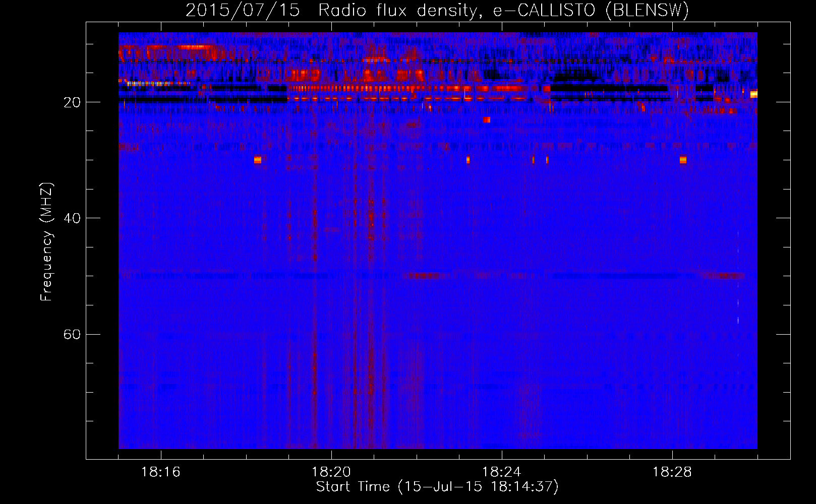Click the 18:28 time tick label
The width and height of the screenshot is (816, 504).
(672, 472)
